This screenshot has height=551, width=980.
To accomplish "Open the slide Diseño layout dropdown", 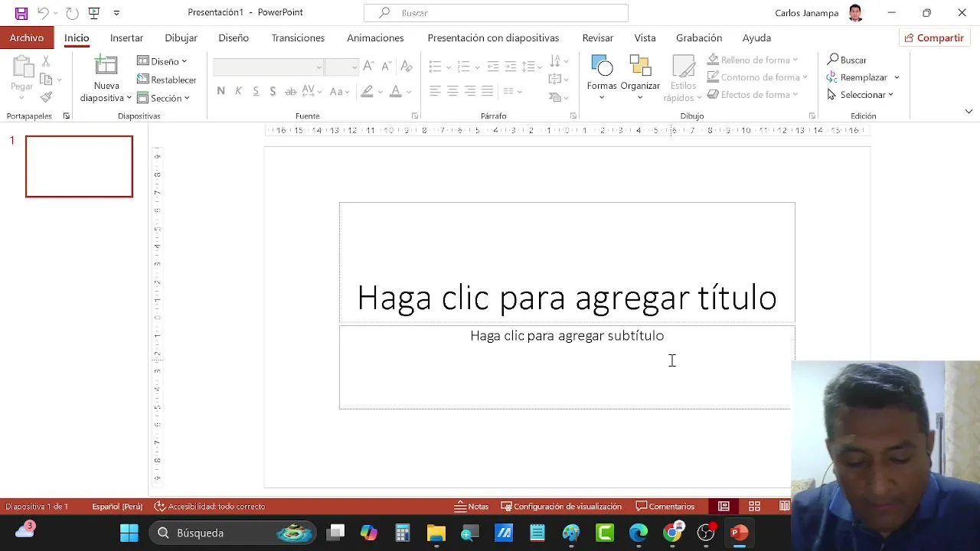I will pyautogui.click(x=162, y=61).
